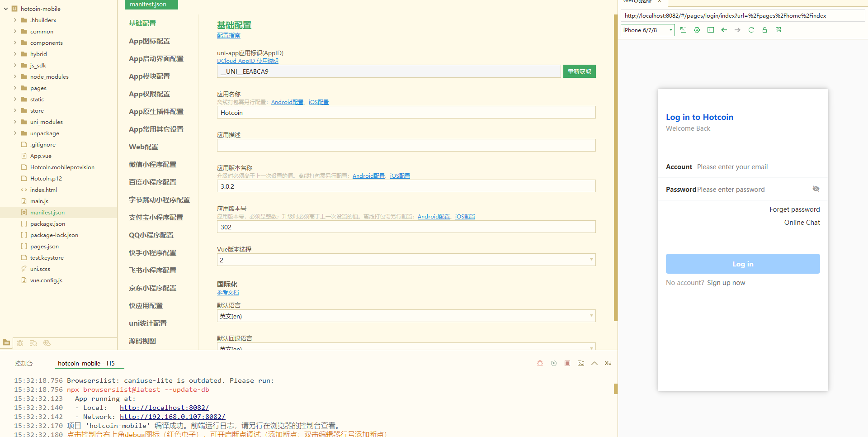The image size is (868, 437).
Task: Open the 源码视图 source view section
Action: click(x=142, y=341)
